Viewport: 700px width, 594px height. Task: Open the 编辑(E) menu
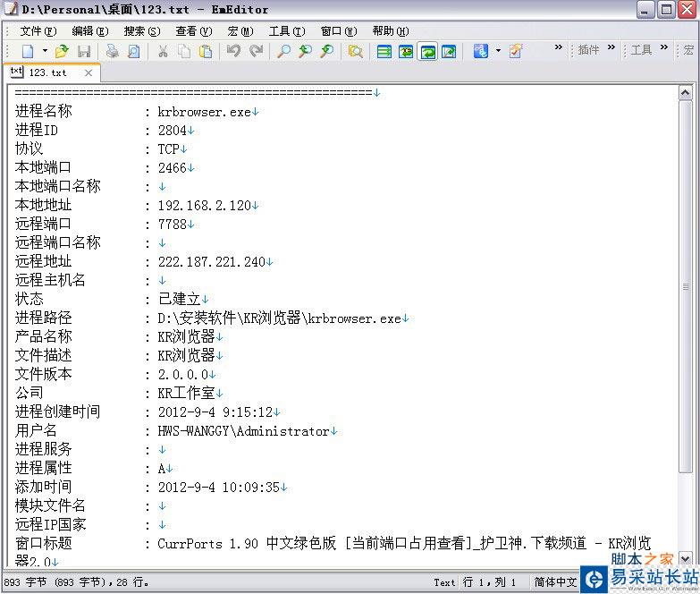(x=90, y=31)
